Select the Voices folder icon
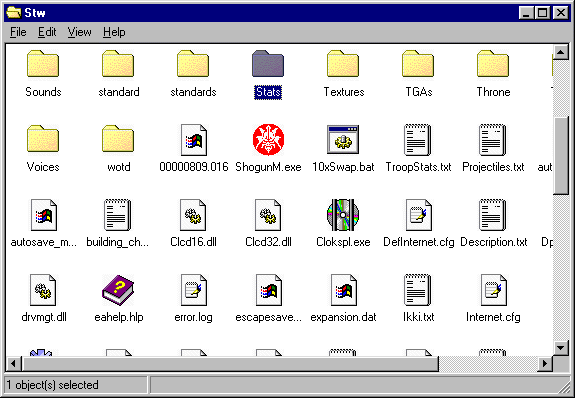The height and width of the screenshot is (398, 575). tap(43, 139)
